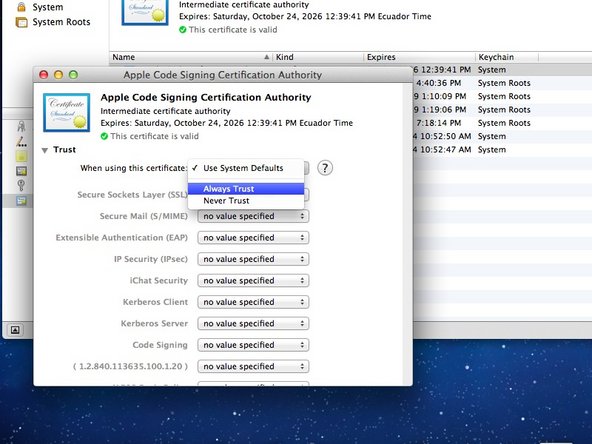Open the Kerberos Client dropdown

[x=253, y=302]
